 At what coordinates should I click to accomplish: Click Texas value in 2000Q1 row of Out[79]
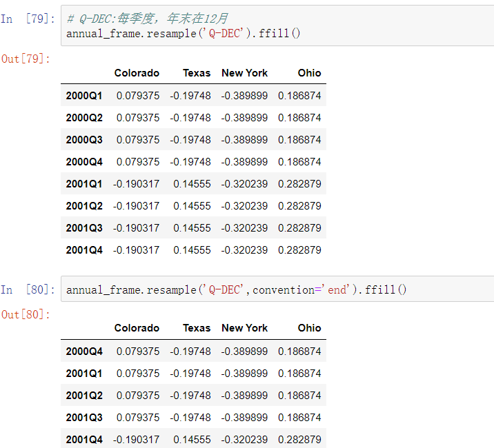pyautogui.click(x=190, y=96)
